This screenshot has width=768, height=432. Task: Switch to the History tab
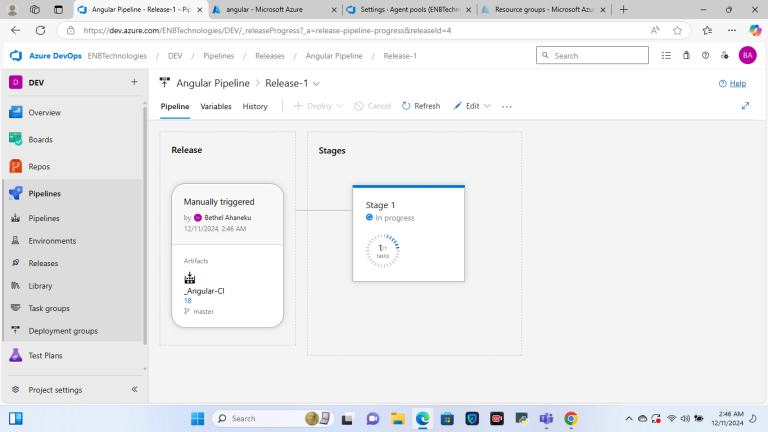click(255, 106)
